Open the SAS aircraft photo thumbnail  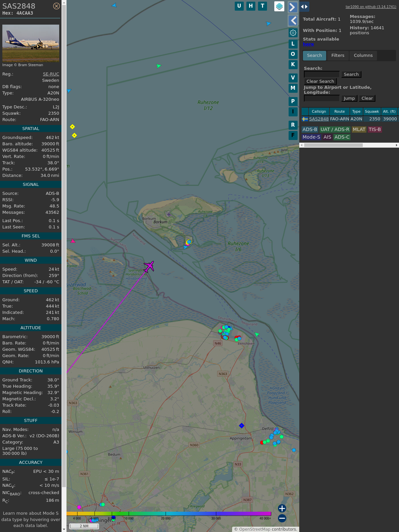[31, 43]
